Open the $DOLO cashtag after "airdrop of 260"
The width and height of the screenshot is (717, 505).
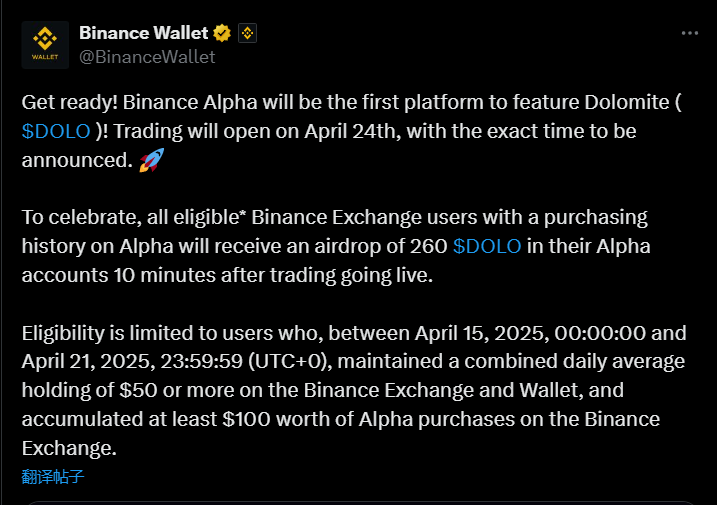pos(487,246)
